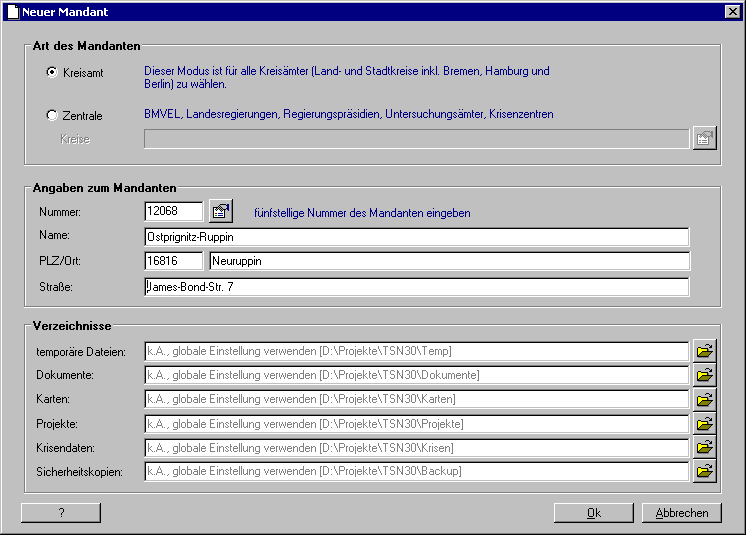This screenshot has height=535, width=746.
Task: Click the 'Neuer Mandant' title text
Action: [x=65, y=12]
